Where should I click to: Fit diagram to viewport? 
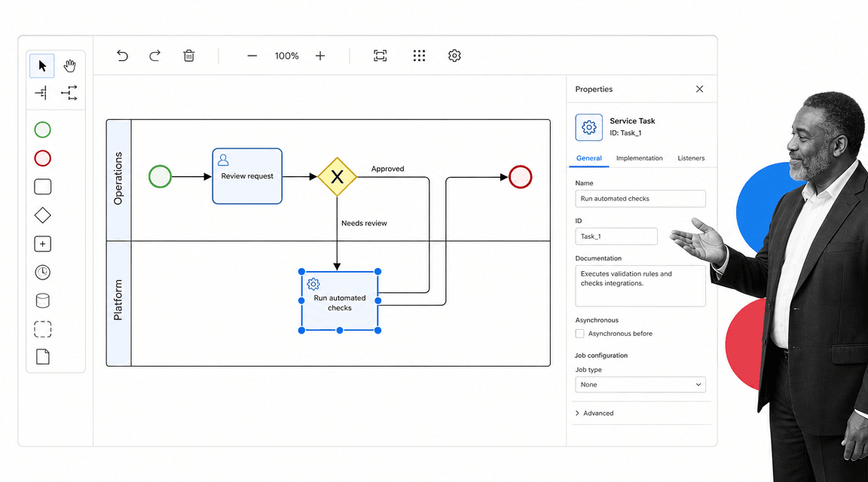pos(381,56)
